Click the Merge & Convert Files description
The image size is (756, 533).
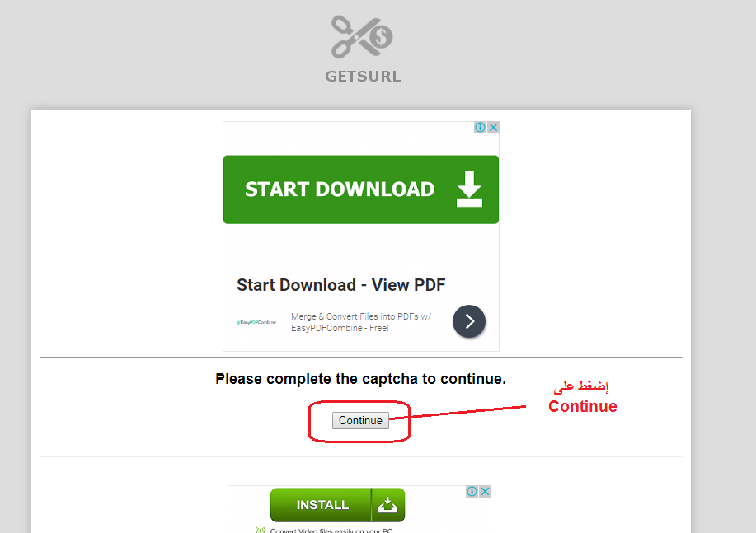click(360, 322)
